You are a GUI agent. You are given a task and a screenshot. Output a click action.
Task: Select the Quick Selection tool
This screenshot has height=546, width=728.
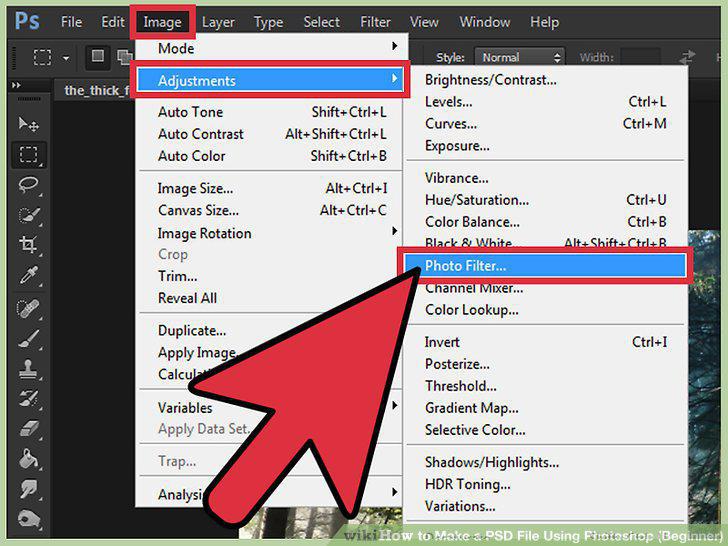click(28, 214)
